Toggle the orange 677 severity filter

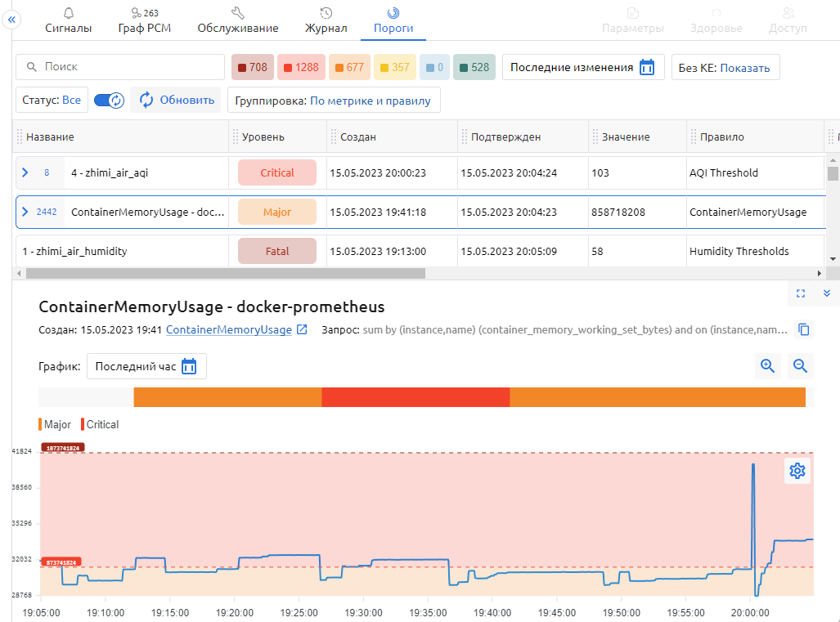(348, 67)
